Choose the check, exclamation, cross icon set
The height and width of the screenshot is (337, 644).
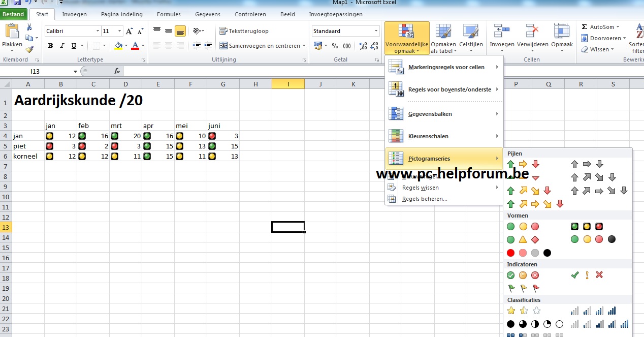tap(587, 275)
